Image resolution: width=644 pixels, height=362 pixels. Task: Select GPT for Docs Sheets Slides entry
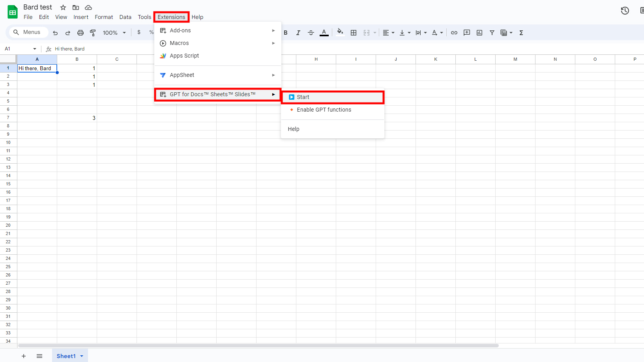pyautogui.click(x=218, y=94)
